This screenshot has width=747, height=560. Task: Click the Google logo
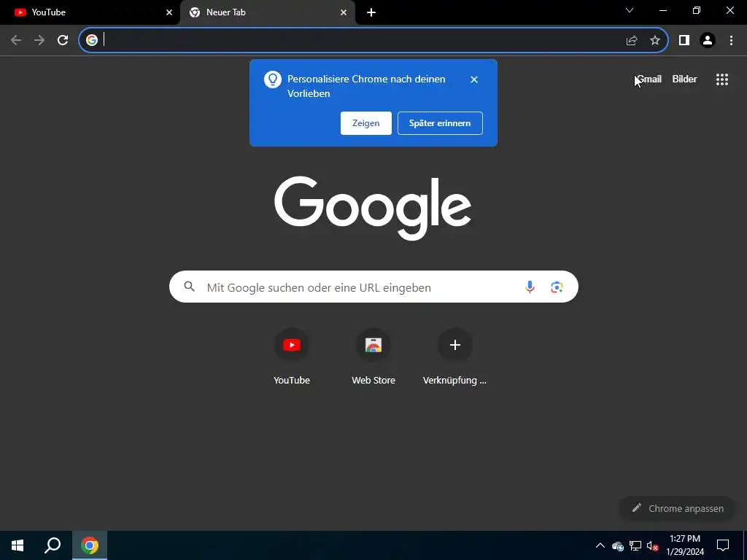373,208
